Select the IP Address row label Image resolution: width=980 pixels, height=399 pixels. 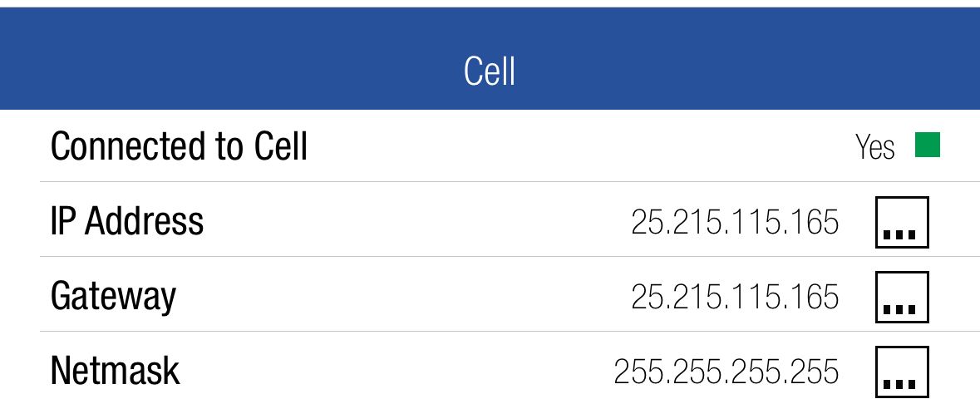[127, 222]
